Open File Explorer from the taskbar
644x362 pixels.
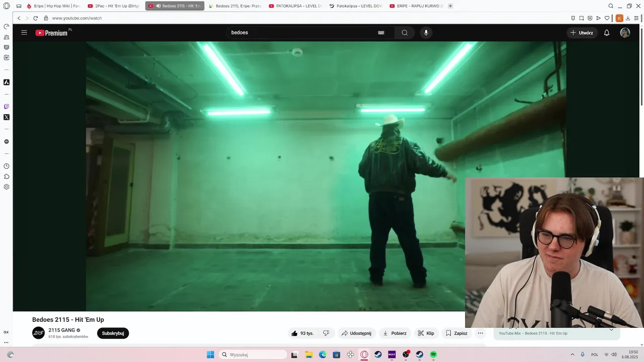click(309, 354)
